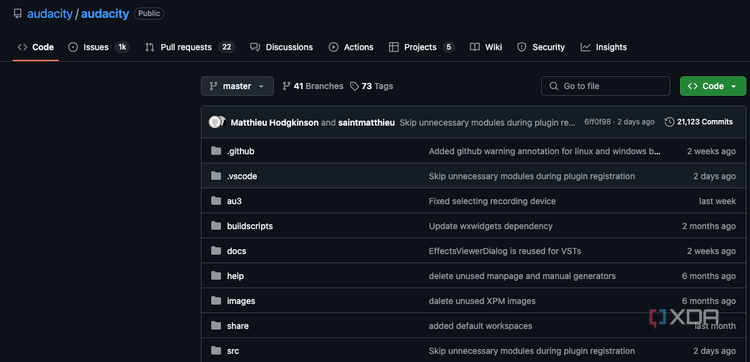Click the folder icon for .github
Image resolution: width=750 pixels, height=362 pixels.
216,151
